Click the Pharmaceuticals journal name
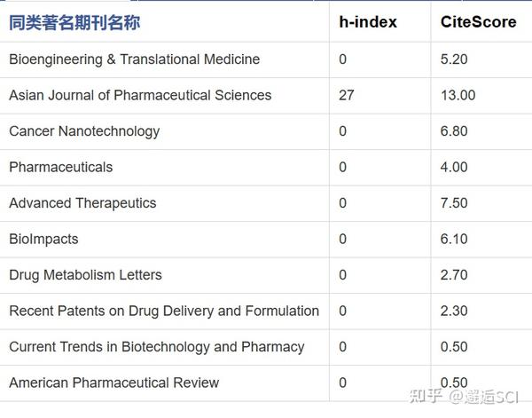Screen dimensions: 532x418 [60, 167]
